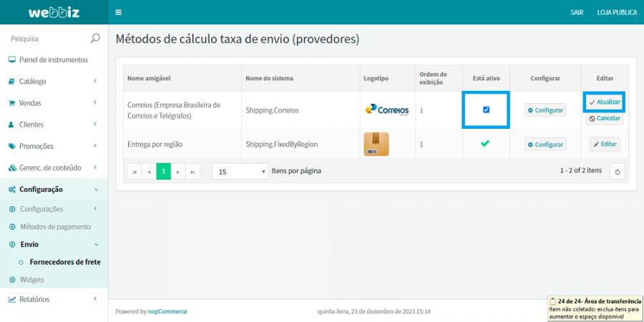
Task: Open the Widgets menu item
Action: pos(31,279)
